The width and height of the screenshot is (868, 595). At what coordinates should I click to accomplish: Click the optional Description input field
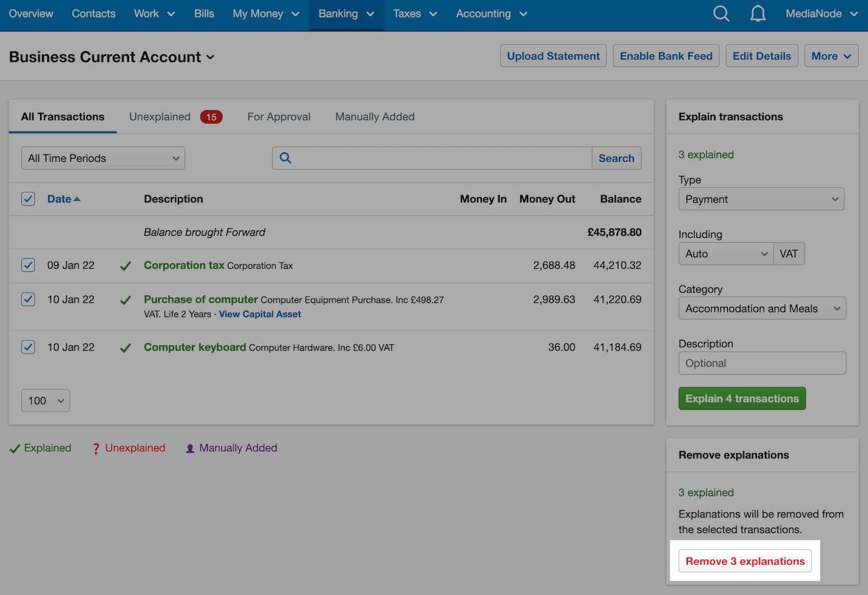point(762,363)
